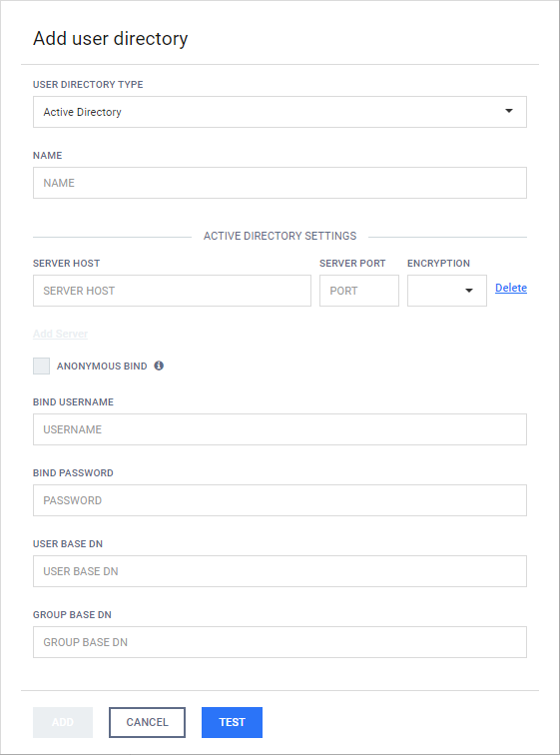Click the Add user directory heading
The height and width of the screenshot is (755, 560).
coord(110,39)
